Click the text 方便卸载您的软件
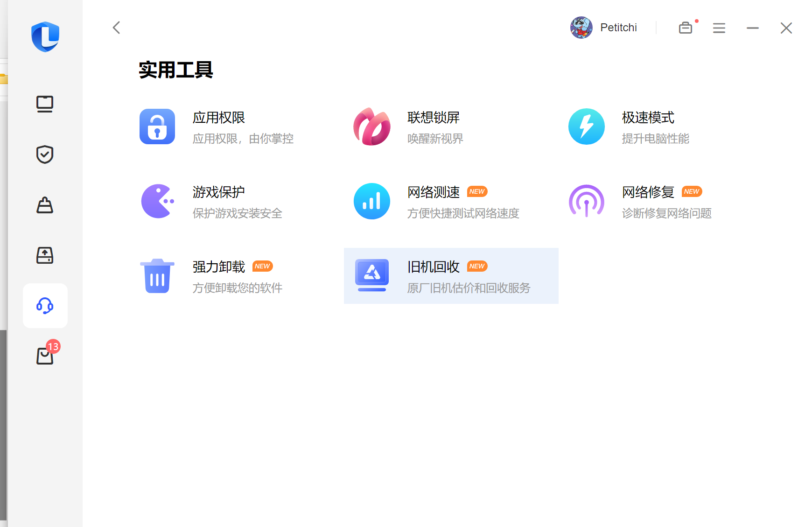The width and height of the screenshot is (812, 527). click(x=238, y=288)
